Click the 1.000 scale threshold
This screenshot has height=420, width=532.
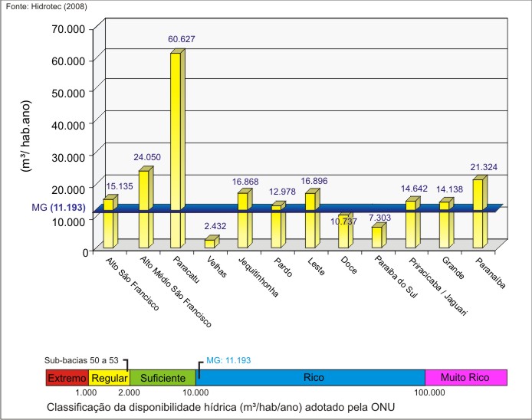click(86, 392)
